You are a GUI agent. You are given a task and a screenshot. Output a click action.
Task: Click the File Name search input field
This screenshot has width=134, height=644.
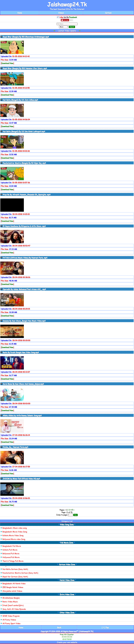coord(67,24)
